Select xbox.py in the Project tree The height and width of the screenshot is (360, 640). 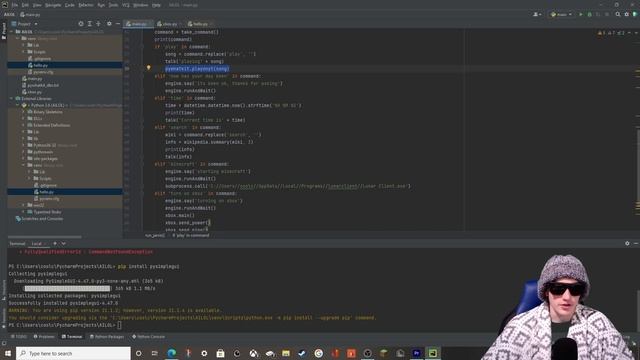(x=32, y=92)
